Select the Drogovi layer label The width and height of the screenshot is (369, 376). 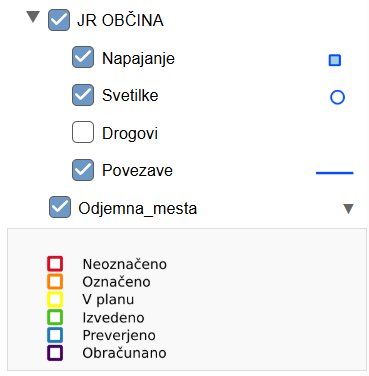pyautogui.click(x=130, y=133)
